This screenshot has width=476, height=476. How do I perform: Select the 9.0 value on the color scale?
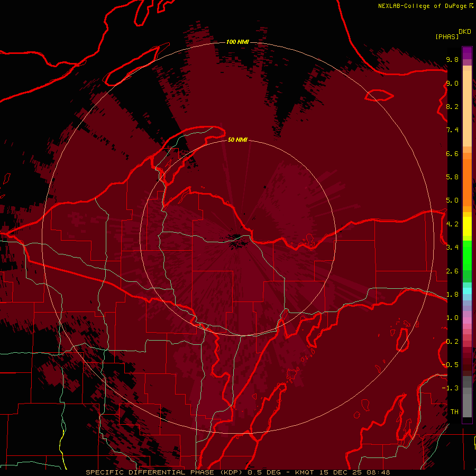click(452, 83)
